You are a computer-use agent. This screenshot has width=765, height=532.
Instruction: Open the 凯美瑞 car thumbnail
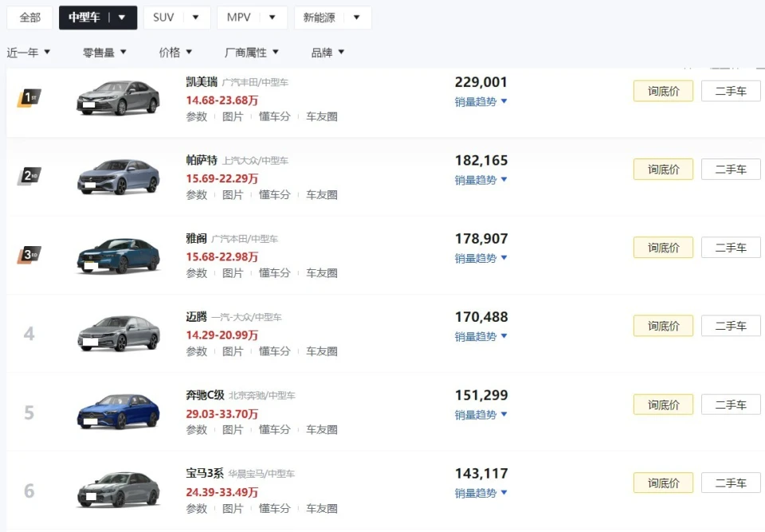tap(118, 98)
